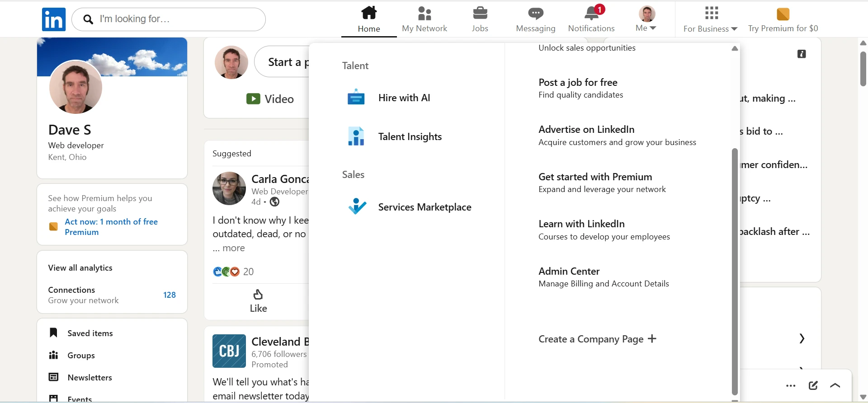The image size is (868, 403).
Task: Click the globe visibility icon on Carla's post
Action: pyautogui.click(x=274, y=202)
